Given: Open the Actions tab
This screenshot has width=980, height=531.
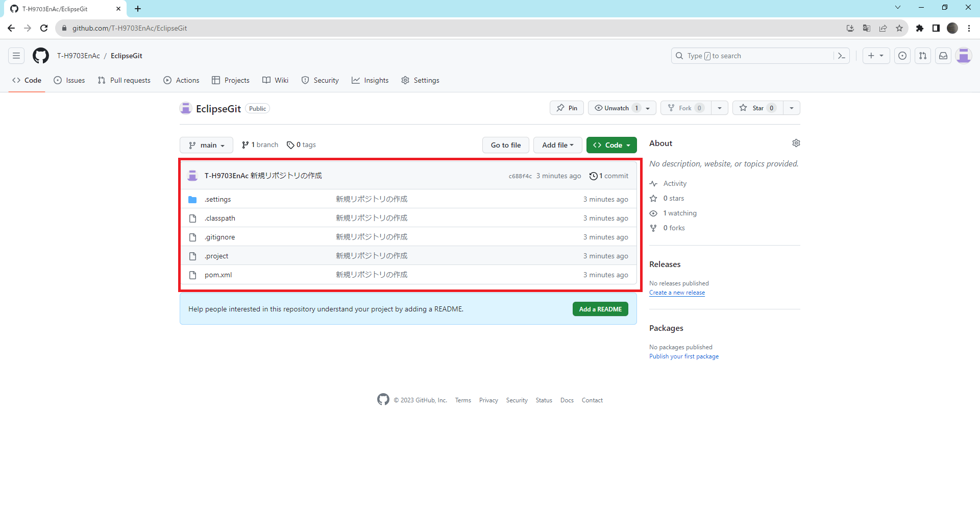Looking at the screenshot, I should [181, 80].
